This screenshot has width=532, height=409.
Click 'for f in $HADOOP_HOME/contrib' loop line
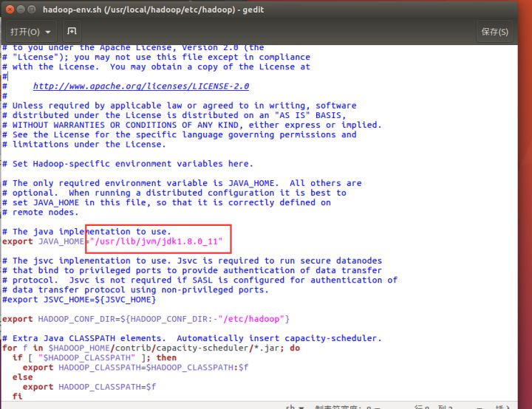151,348
